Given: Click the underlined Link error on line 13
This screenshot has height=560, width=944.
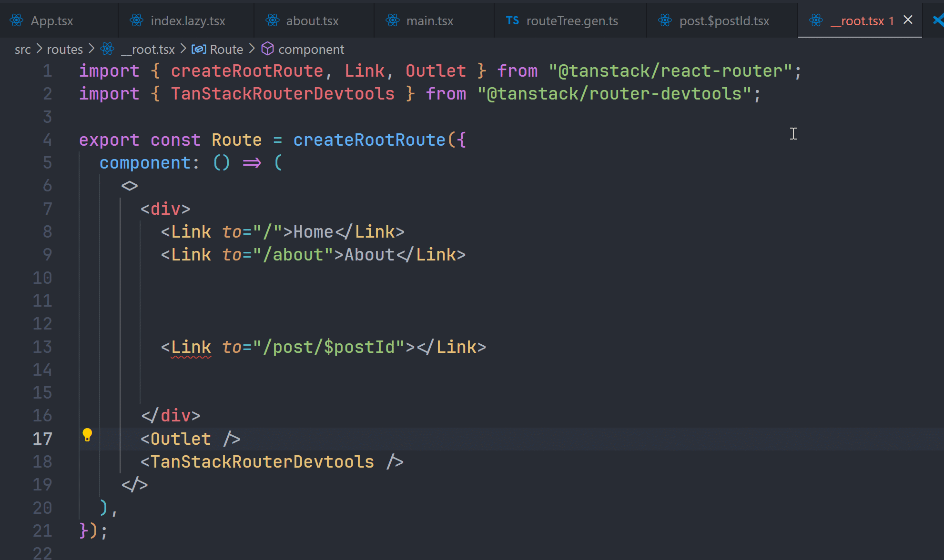Looking at the screenshot, I should pyautogui.click(x=191, y=347).
